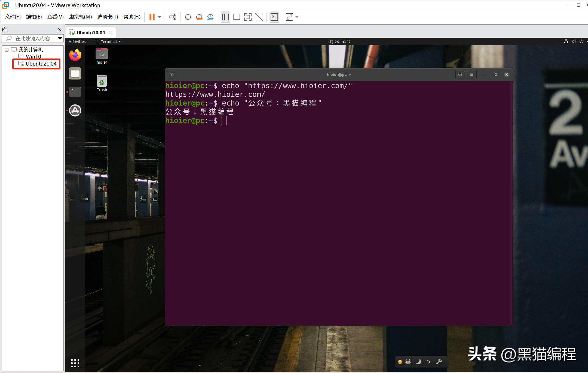
Task: Open the library search filter dropdown
Action: pos(60,38)
